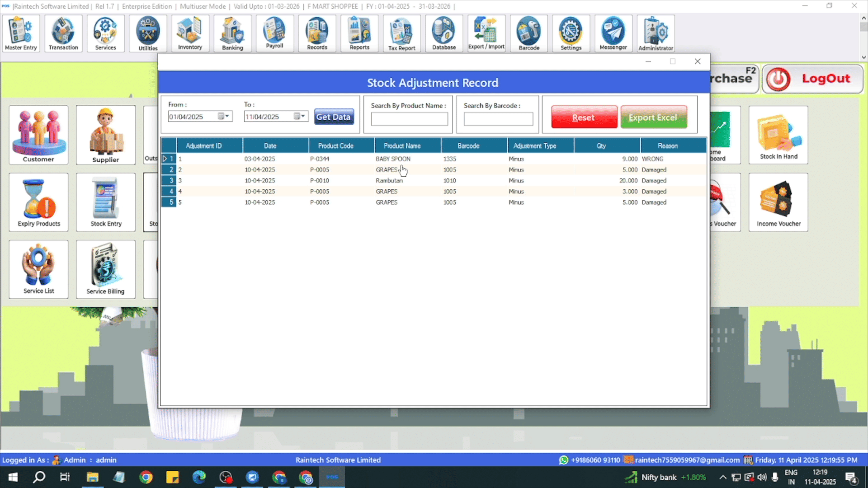This screenshot has width=868, height=488.
Task: Click the Product Name column header
Action: pyautogui.click(x=402, y=146)
